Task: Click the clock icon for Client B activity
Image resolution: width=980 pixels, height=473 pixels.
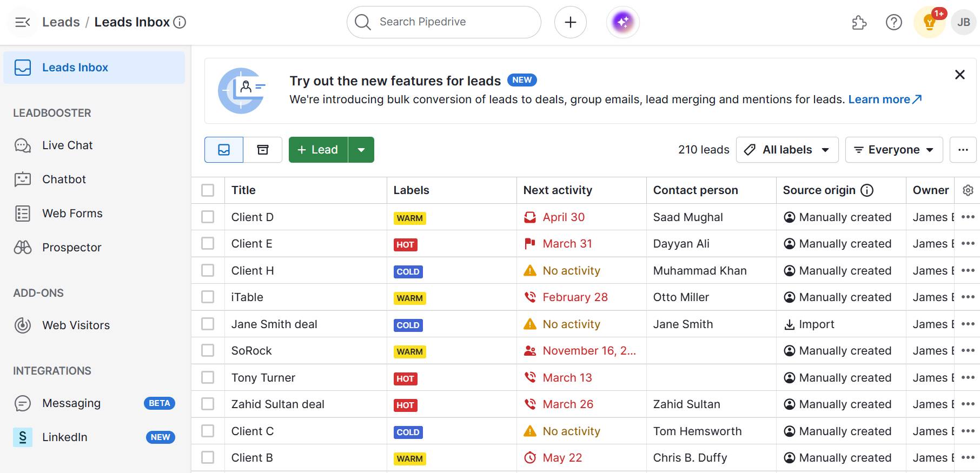Action: 530,458
